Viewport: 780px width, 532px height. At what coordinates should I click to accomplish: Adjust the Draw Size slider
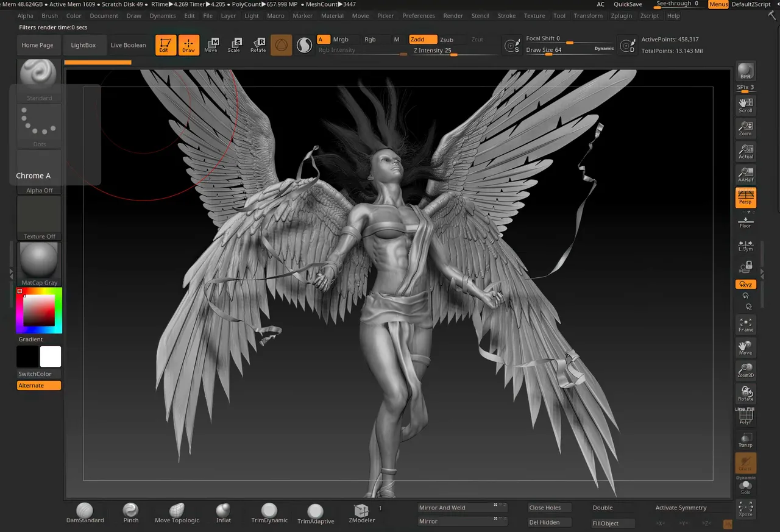(570, 50)
